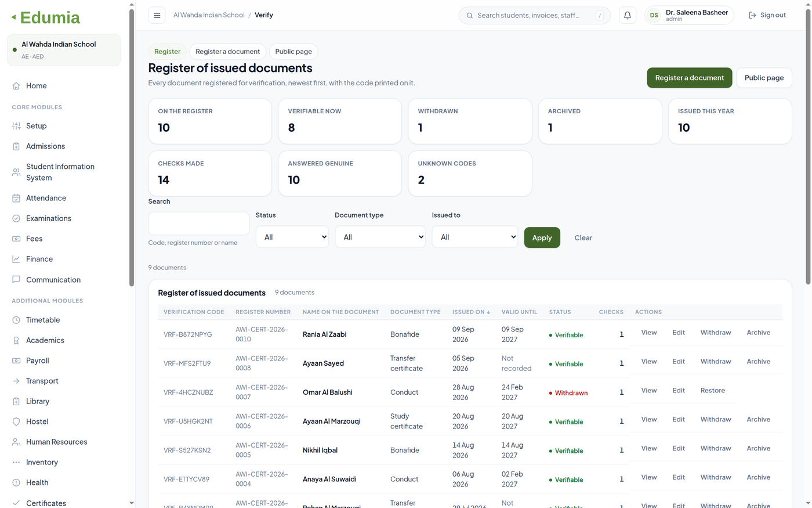Click the Admissions clipboard icon
812x508 pixels.
coord(16,146)
